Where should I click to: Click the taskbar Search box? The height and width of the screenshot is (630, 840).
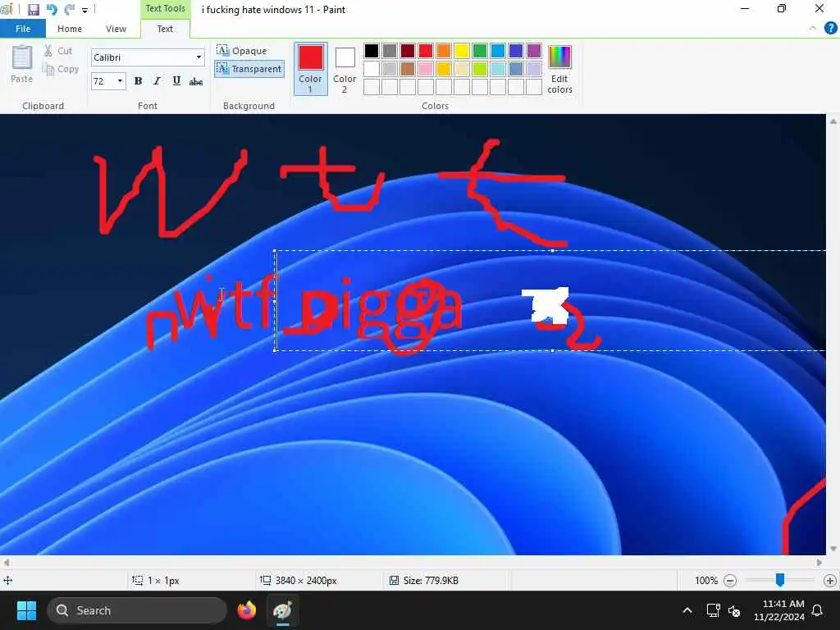(x=137, y=610)
